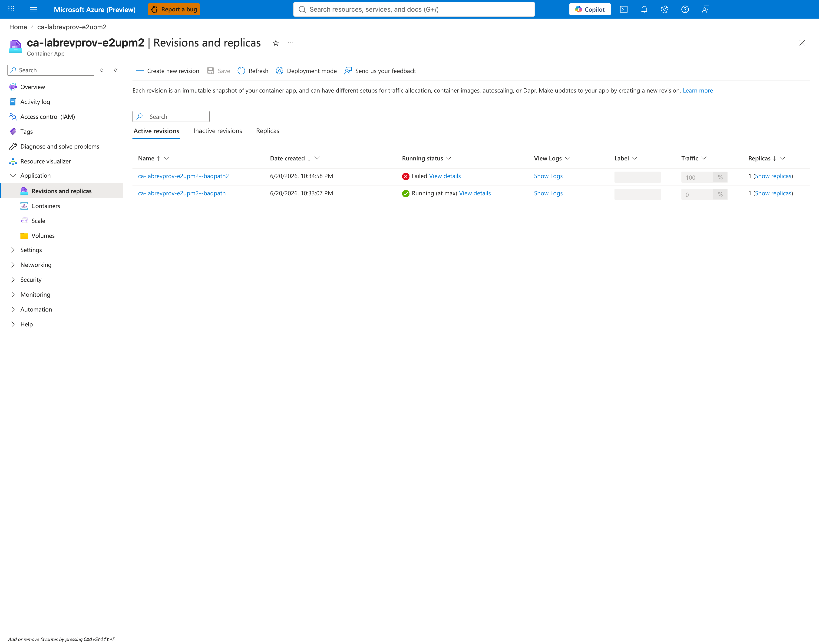Click the Learn more link

tap(698, 90)
